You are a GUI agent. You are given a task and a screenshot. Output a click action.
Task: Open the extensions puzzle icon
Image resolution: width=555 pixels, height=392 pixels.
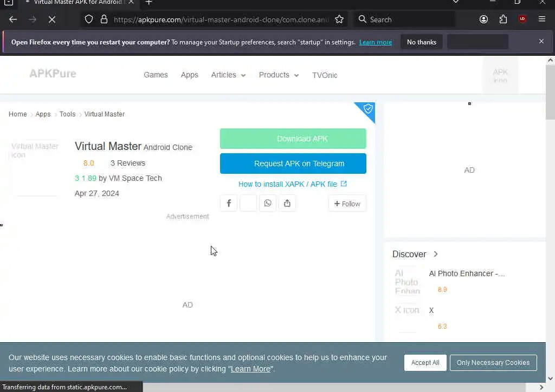click(x=503, y=19)
